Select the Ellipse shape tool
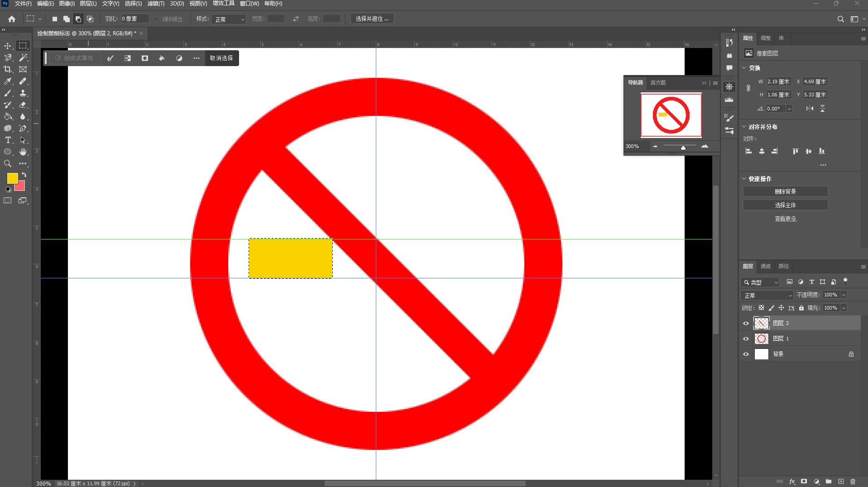The width and height of the screenshot is (868, 487). pos(8,152)
